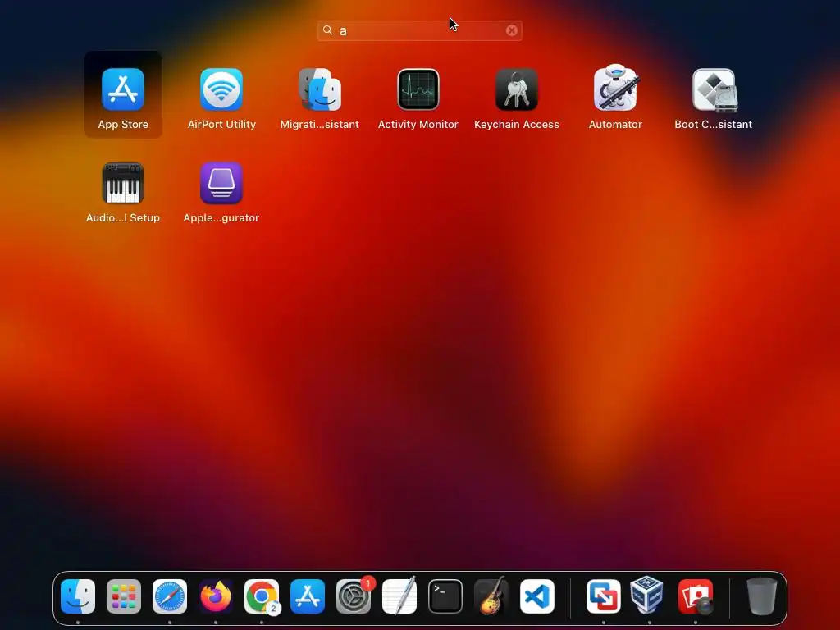Open Visual Studio Code from Dock

pyautogui.click(x=537, y=596)
